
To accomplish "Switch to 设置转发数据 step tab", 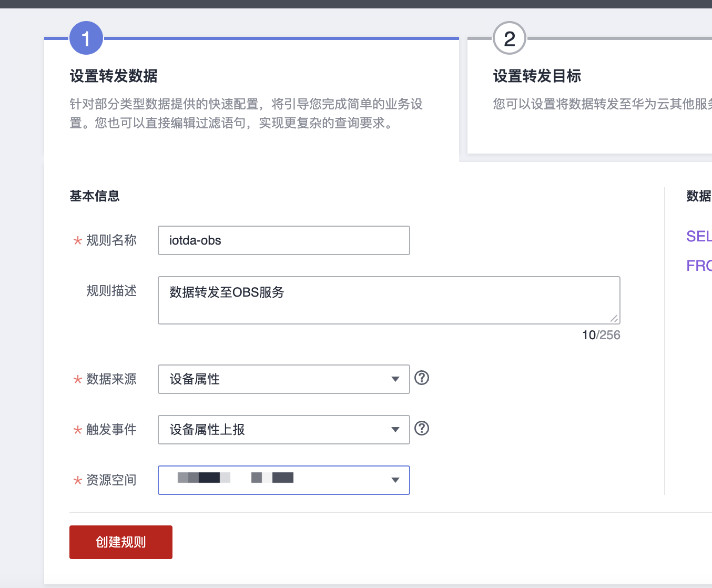I will [x=114, y=76].
